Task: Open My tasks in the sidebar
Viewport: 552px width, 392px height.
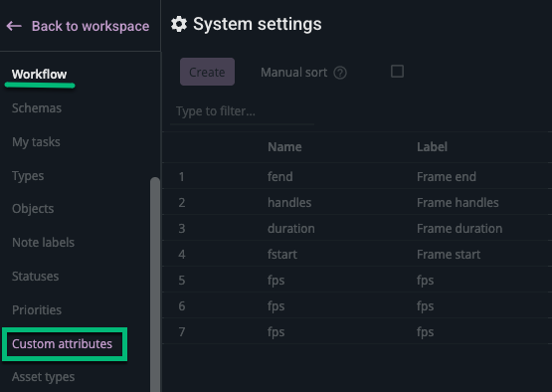Action: pos(36,142)
